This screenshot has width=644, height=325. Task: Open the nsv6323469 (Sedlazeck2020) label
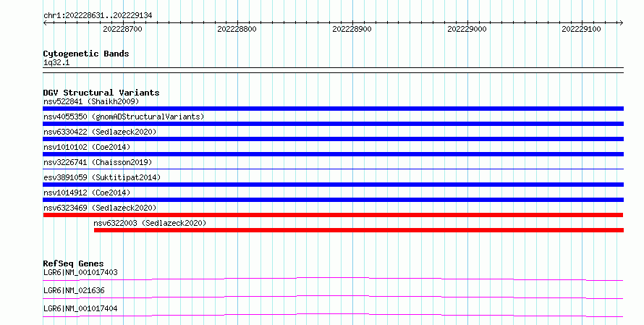click(100, 208)
